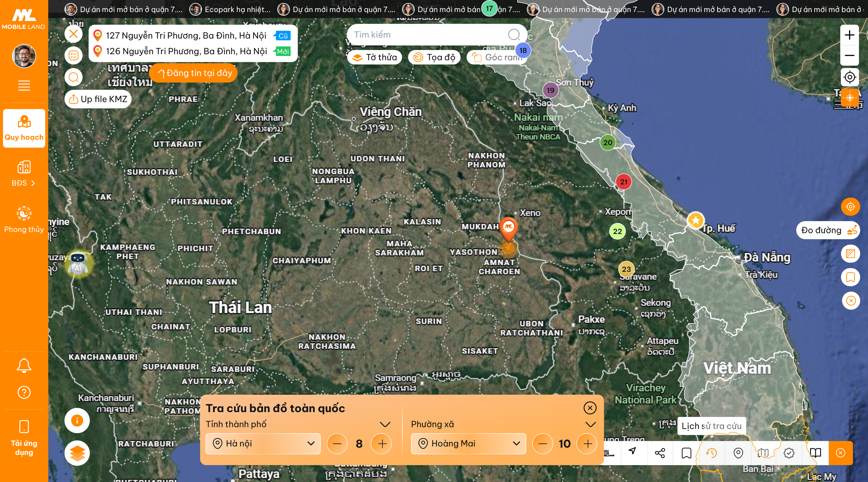Click the search magnifier in the Tìm kiếm box
Image resolution: width=868 pixels, height=482 pixels.
[514, 34]
